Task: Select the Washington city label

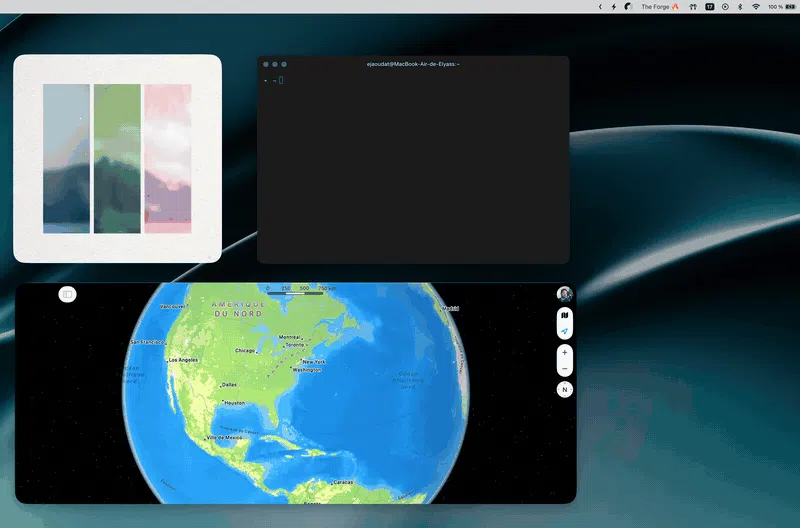Action: point(307,370)
